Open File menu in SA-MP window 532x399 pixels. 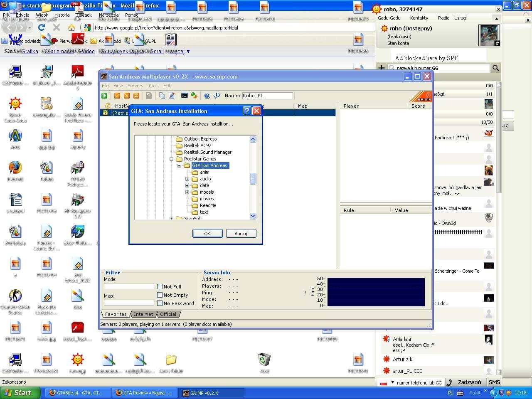pyautogui.click(x=106, y=86)
